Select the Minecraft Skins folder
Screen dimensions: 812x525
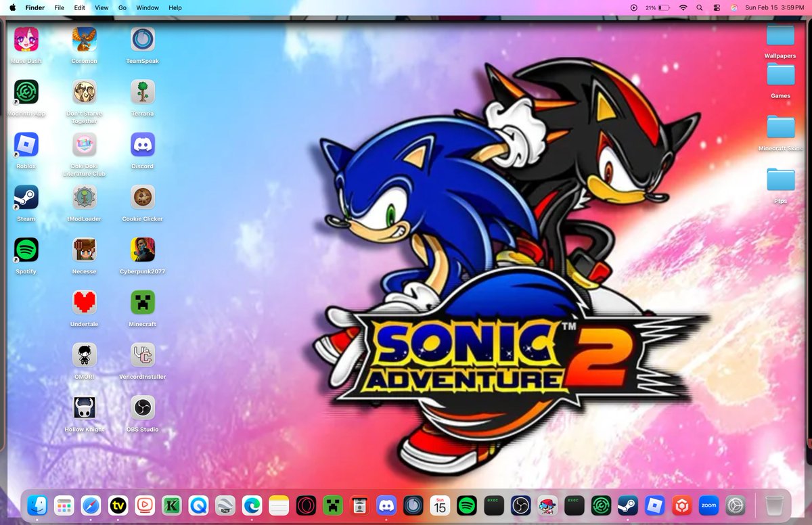(780, 127)
